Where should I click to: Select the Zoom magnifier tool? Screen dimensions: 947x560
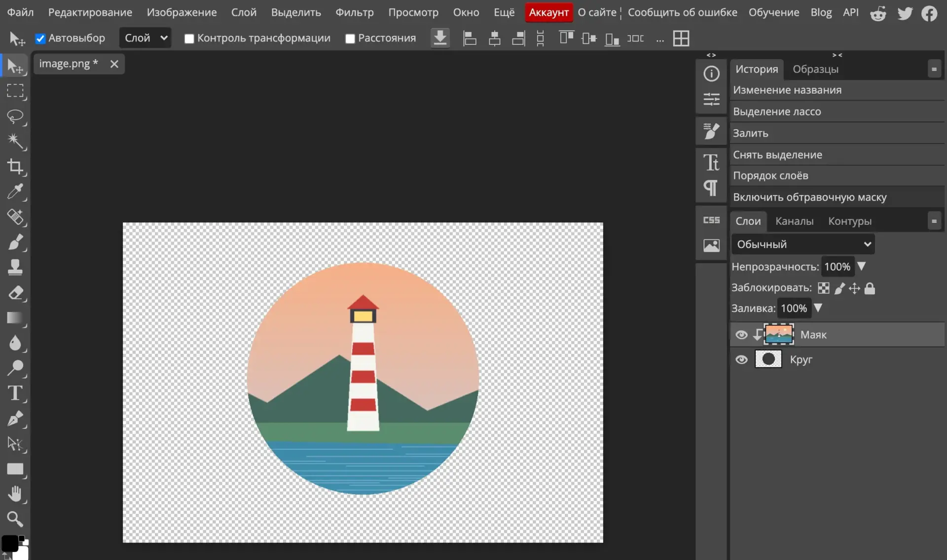[x=15, y=519]
